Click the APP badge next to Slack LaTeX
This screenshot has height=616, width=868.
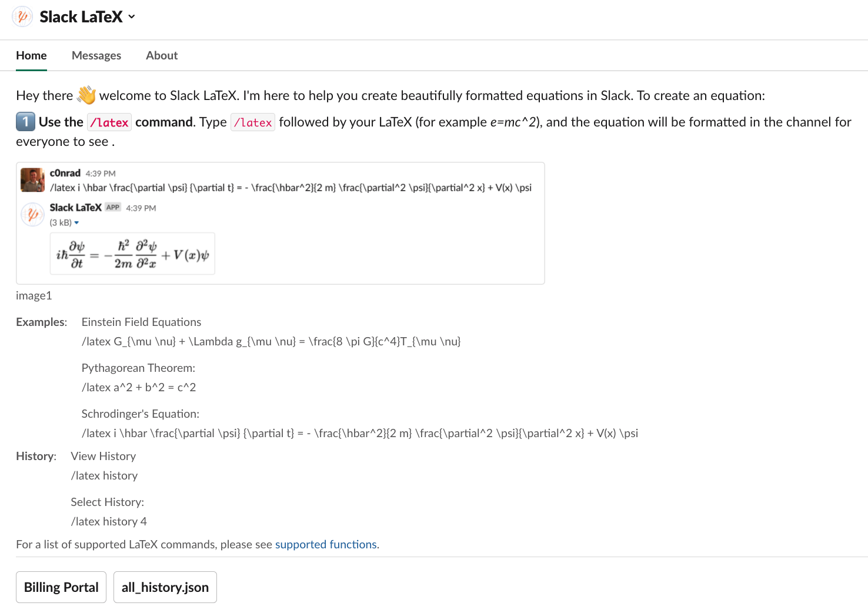[113, 207]
